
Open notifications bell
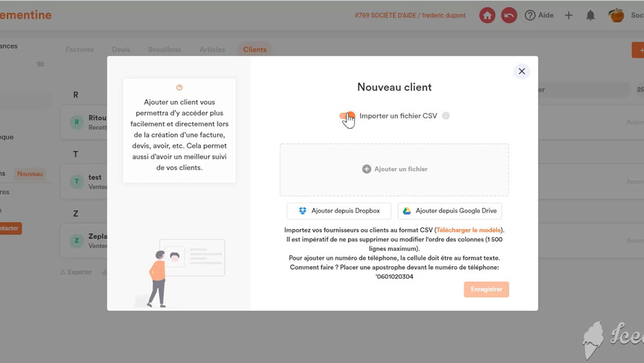click(x=590, y=15)
